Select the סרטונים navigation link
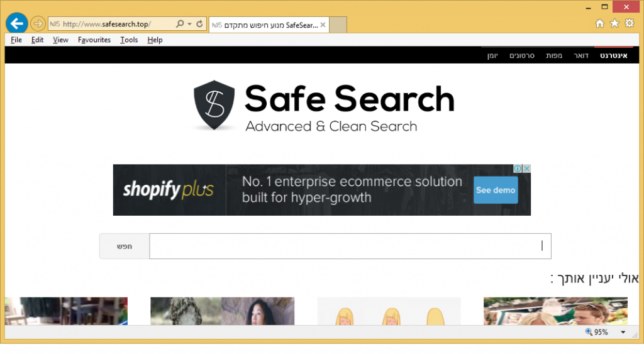The image size is (644, 354). click(x=521, y=55)
